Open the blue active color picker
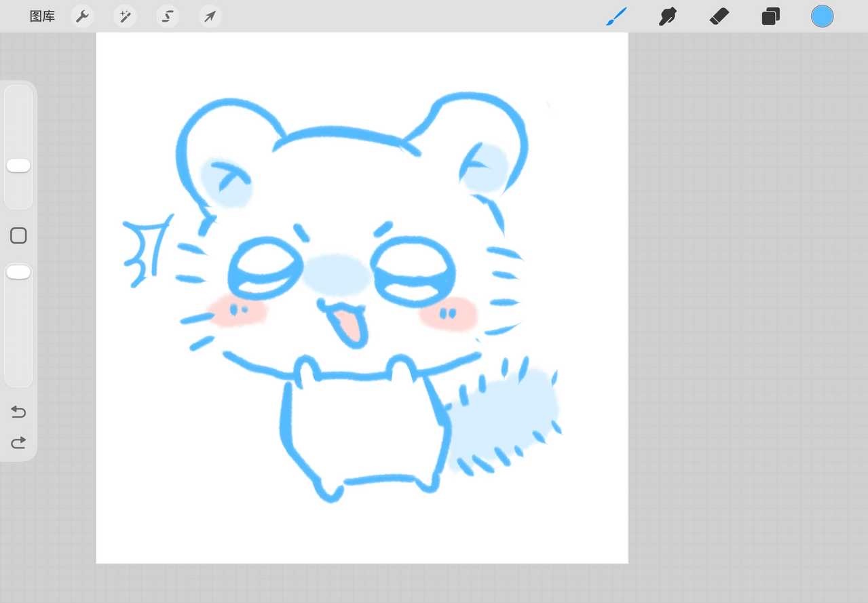The image size is (868, 603). click(x=822, y=16)
